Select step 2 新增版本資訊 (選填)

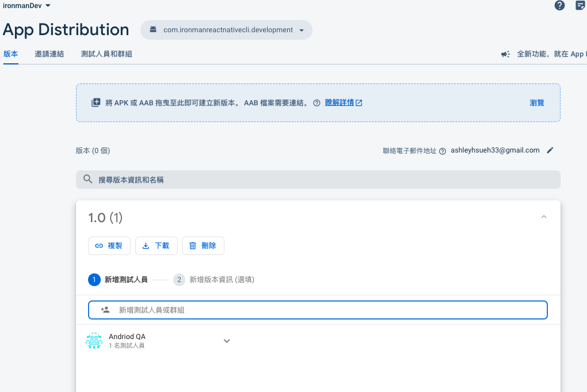pyautogui.click(x=214, y=280)
